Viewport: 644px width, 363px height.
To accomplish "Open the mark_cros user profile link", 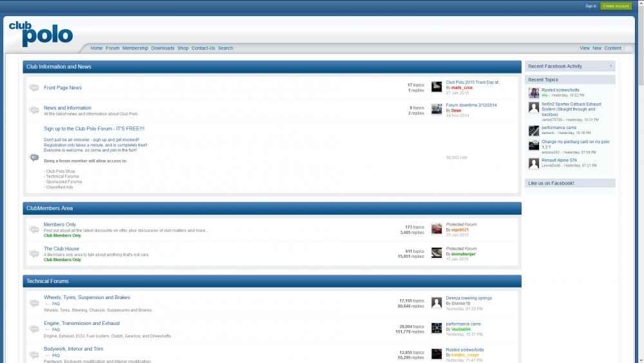I will click(x=462, y=88).
